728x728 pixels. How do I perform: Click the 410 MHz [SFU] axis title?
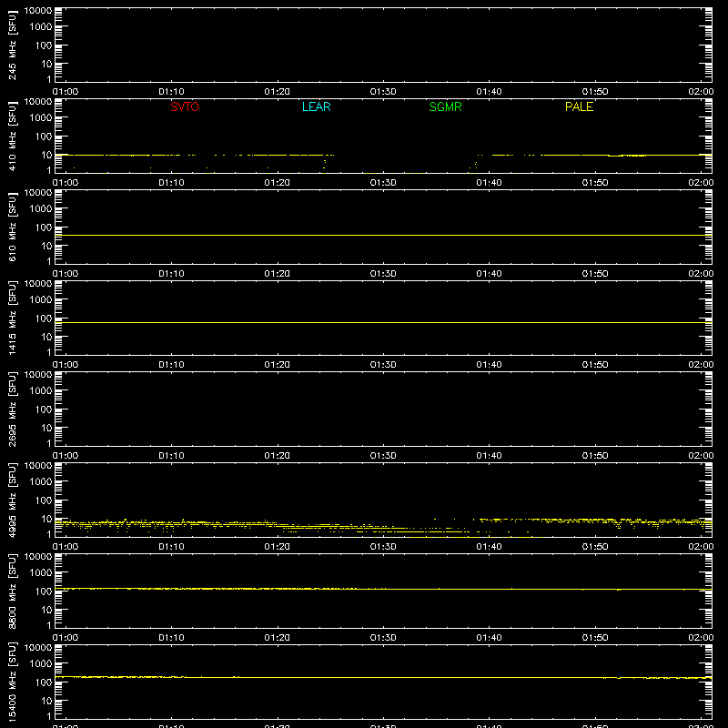(x=12, y=136)
